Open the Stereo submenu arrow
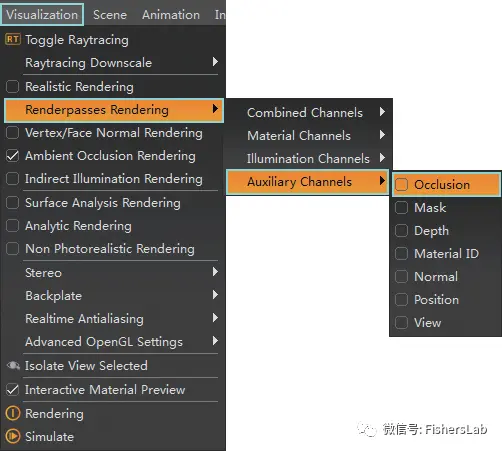Image resolution: width=502 pixels, height=451 pixels. pyautogui.click(x=215, y=272)
